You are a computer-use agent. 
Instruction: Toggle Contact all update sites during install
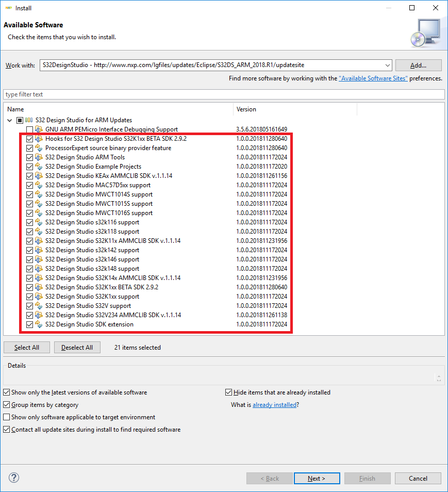(6, 429)
